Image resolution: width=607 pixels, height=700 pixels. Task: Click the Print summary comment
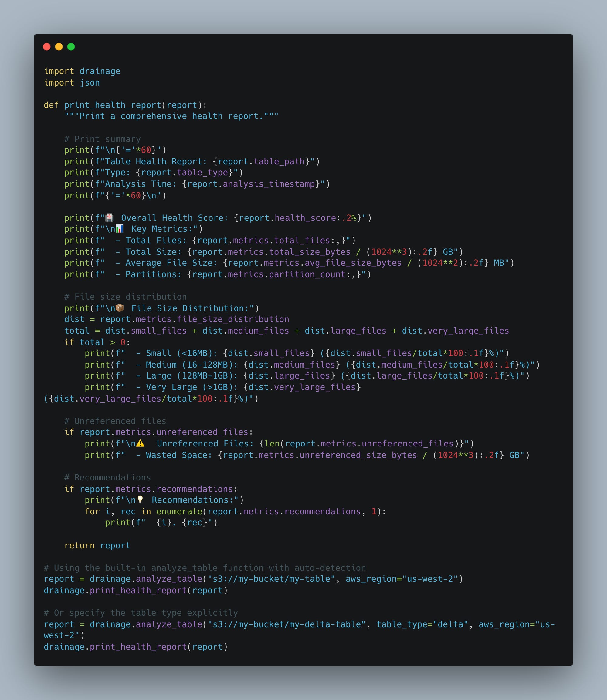[x=102, y=139]
